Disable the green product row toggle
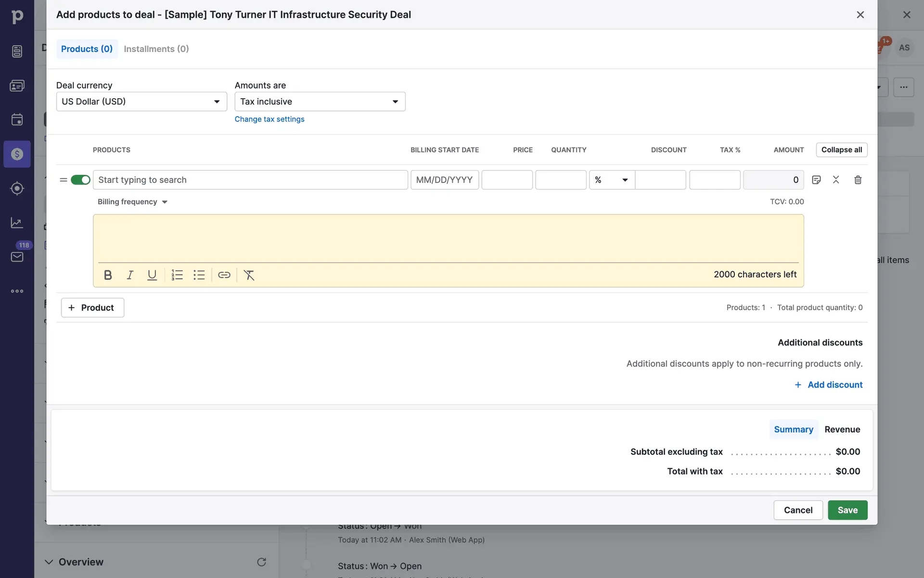This screenshot has width=924, height=578. click(x=80, y=180)
